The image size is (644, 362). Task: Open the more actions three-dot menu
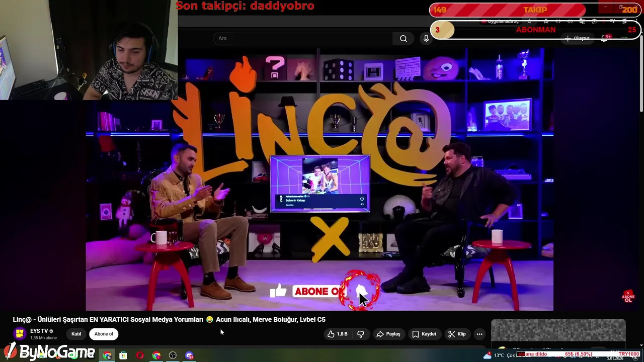click(x=479, y=334)
